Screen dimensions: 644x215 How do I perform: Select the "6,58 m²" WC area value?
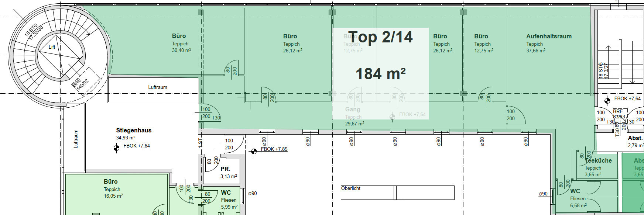pos(578,205)
